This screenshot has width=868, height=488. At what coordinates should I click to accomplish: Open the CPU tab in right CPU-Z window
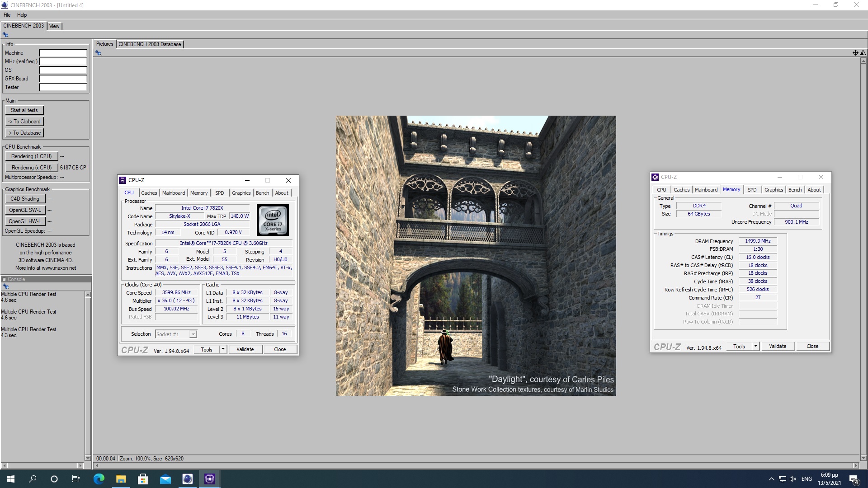point(661,190)
